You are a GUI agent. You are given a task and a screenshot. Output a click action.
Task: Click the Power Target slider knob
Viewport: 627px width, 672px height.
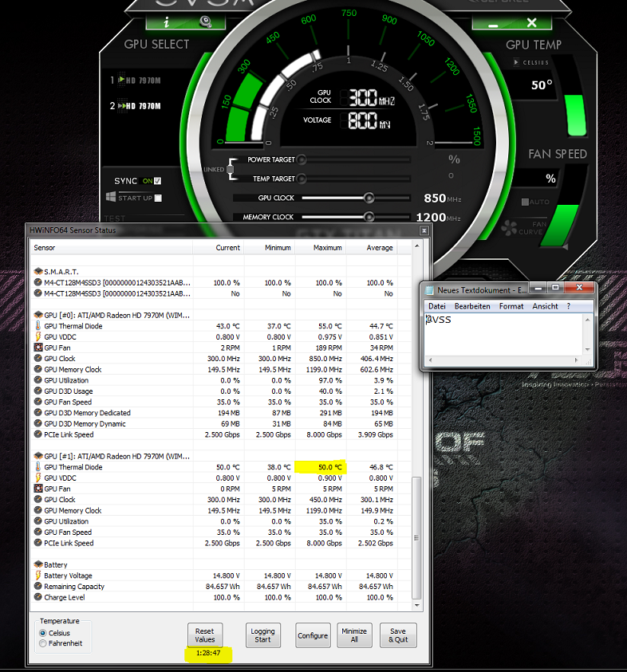click(x=302, y=160)
